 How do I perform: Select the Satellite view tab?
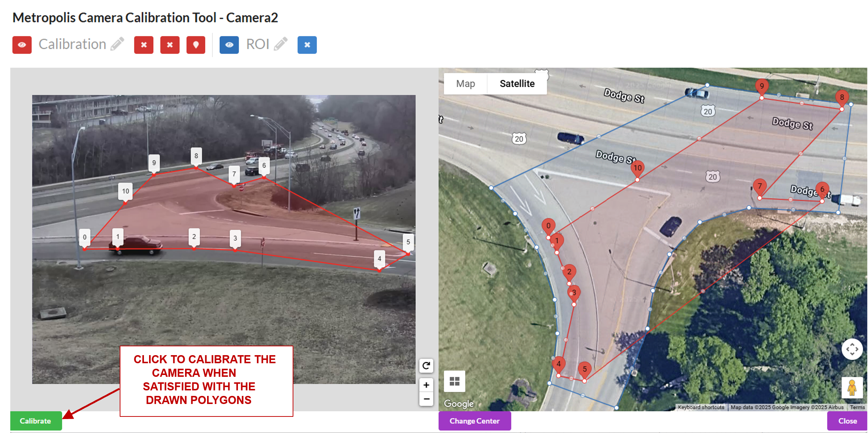(x=517, y=84)
